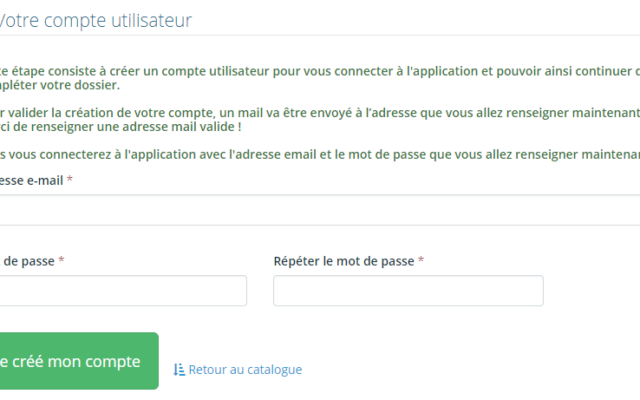Click the paragraph about creating a user account
Image resolution: width=640 pixels, height=400 pixels.
[320, 78]
